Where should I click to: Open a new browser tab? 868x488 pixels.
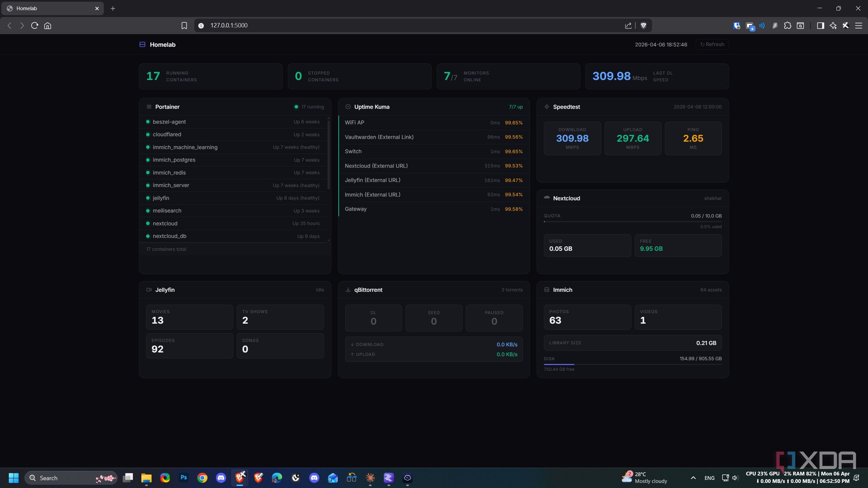pyautogui.click(x=113, y=8)
